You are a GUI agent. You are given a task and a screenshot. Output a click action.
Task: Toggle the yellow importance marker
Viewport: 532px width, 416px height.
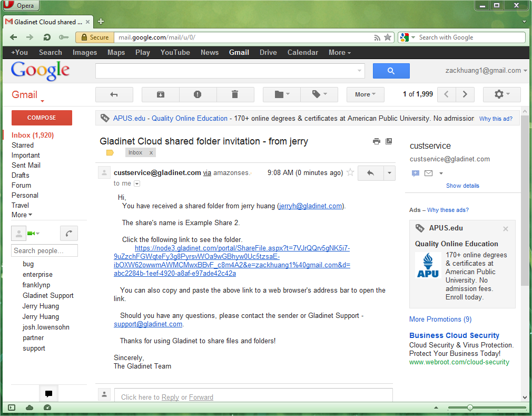pyautogui.click(x=110, y=152)
